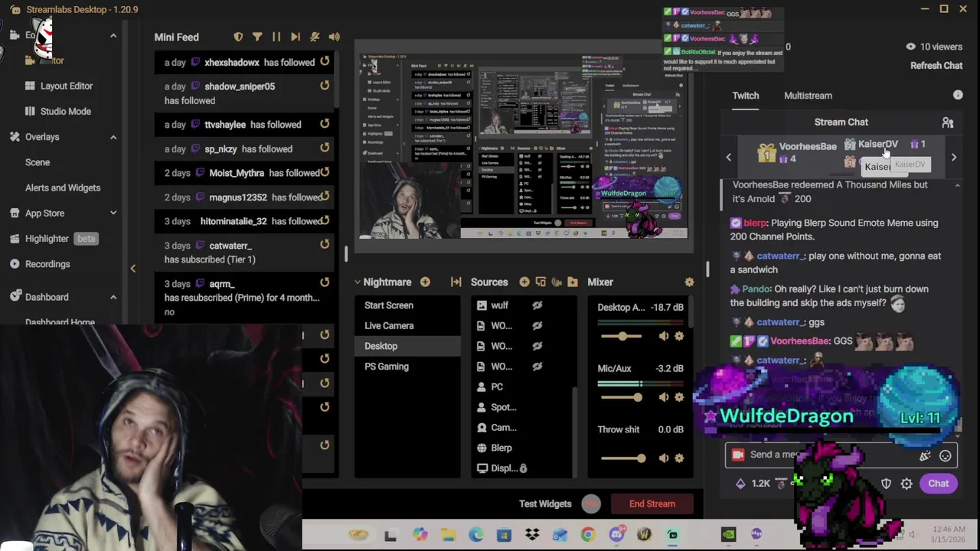Collapse the Overlays sidebar section
980x551 pixels.
[113, 137]
